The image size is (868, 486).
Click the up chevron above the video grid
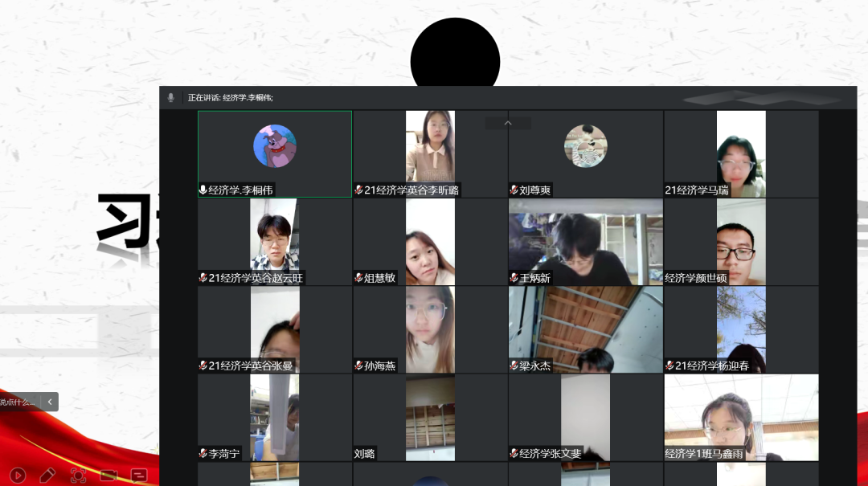point(508,123)
